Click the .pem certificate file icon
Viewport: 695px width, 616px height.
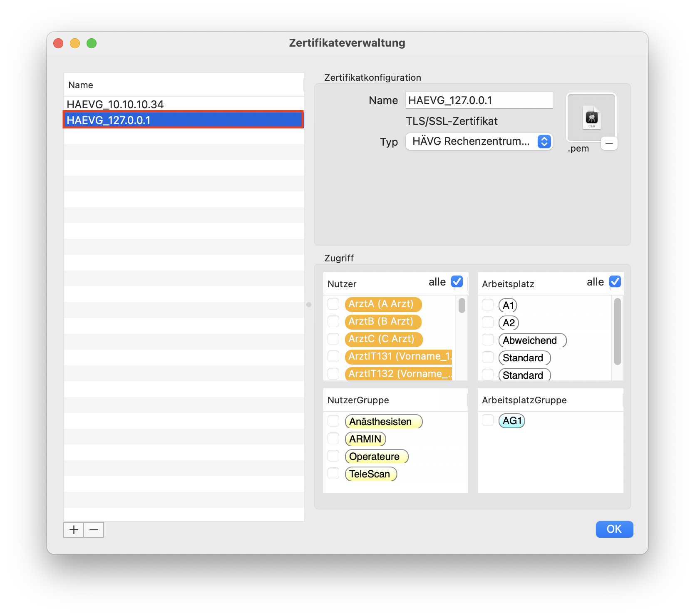pos(591,118)
